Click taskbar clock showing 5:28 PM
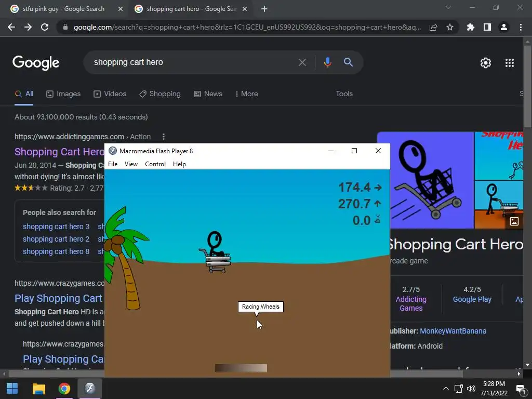532x399 pixels. (x=494, y=389)
